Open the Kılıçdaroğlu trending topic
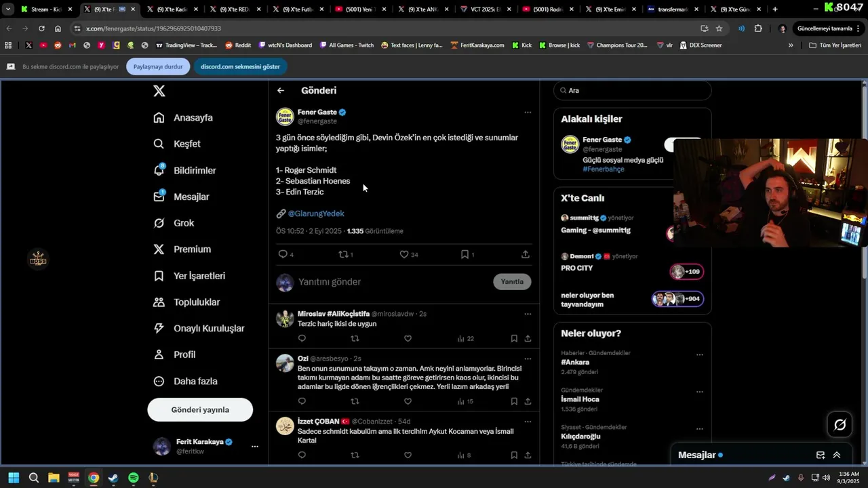 pos(580,436)
